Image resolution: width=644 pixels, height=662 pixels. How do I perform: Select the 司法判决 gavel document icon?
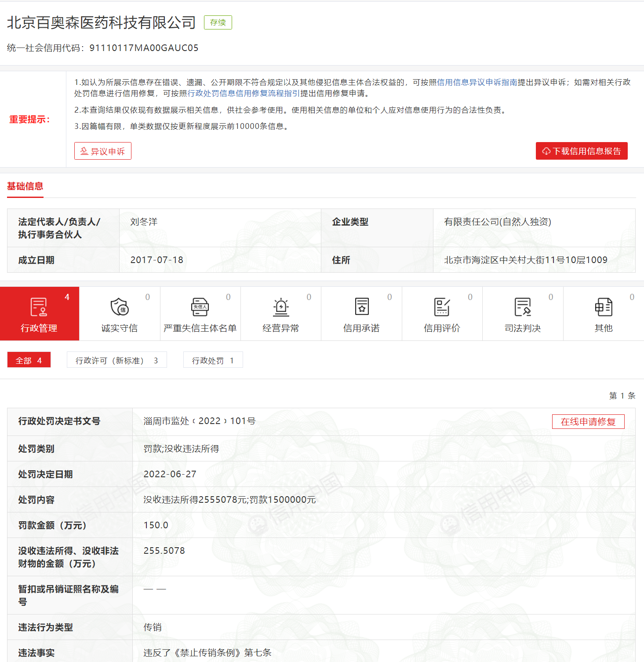coord(523,307)
